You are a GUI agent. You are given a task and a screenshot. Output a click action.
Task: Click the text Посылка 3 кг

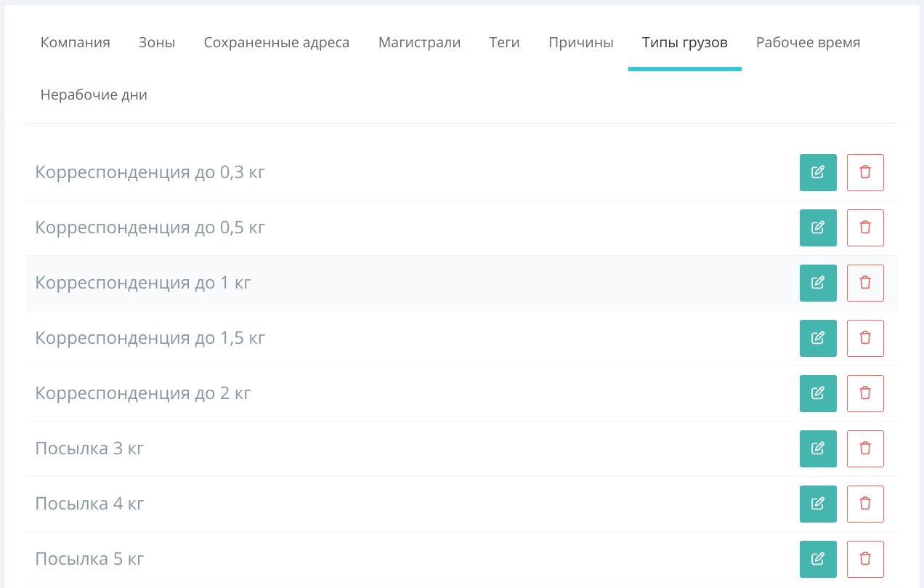[90, 448]
